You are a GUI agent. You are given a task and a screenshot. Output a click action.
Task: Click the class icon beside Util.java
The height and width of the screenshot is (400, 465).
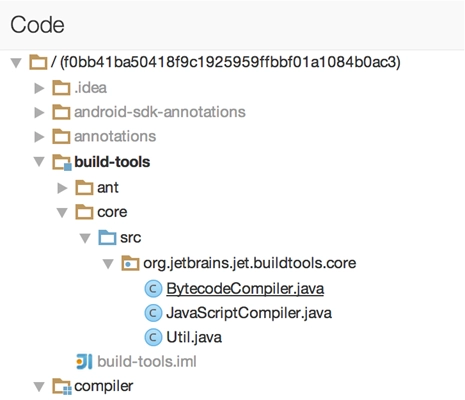point(153,337)
